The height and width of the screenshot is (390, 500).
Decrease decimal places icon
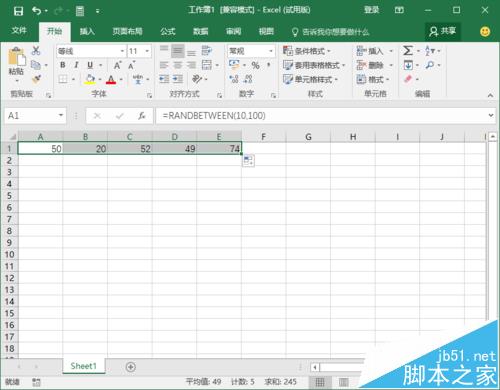coord(248,79)
